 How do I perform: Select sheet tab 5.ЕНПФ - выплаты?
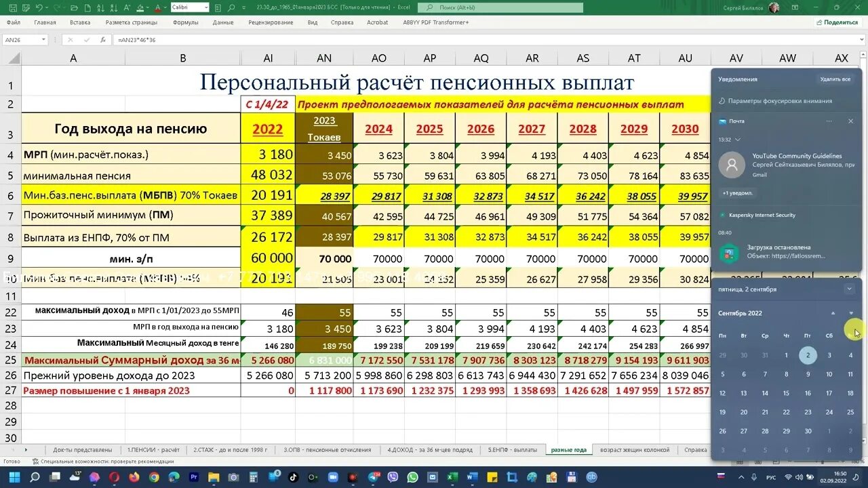[x=513, y=449]
